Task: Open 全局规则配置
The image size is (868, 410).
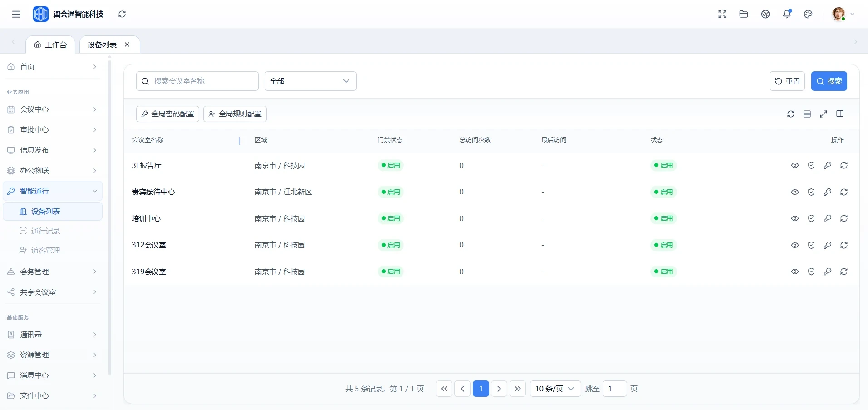Action: pos(235,114)
